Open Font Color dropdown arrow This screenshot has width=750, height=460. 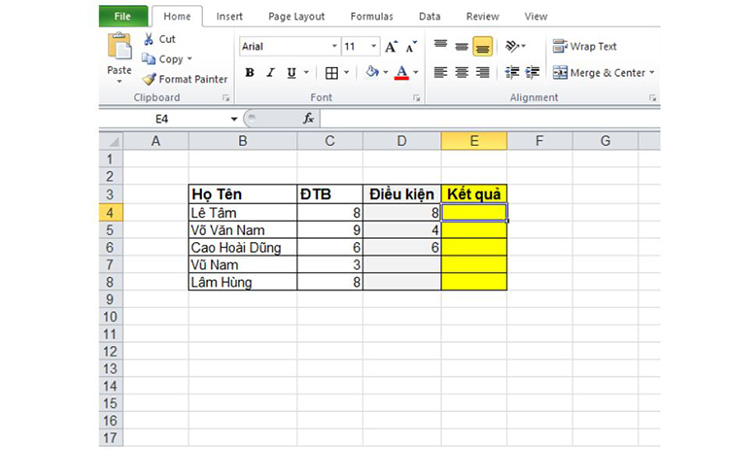tap(416, 73)
